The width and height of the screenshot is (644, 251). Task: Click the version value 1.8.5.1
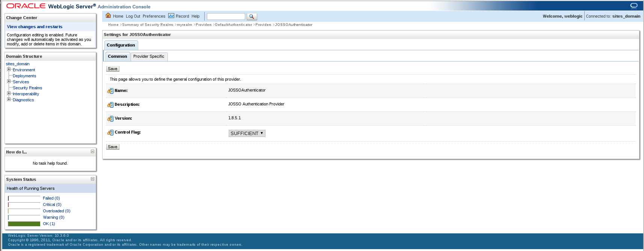[235, 118]
